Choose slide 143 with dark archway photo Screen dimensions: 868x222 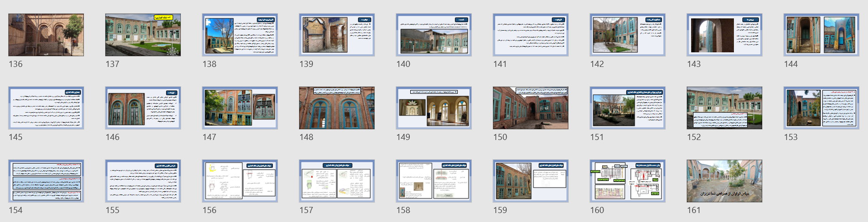(x=725, y=35)
